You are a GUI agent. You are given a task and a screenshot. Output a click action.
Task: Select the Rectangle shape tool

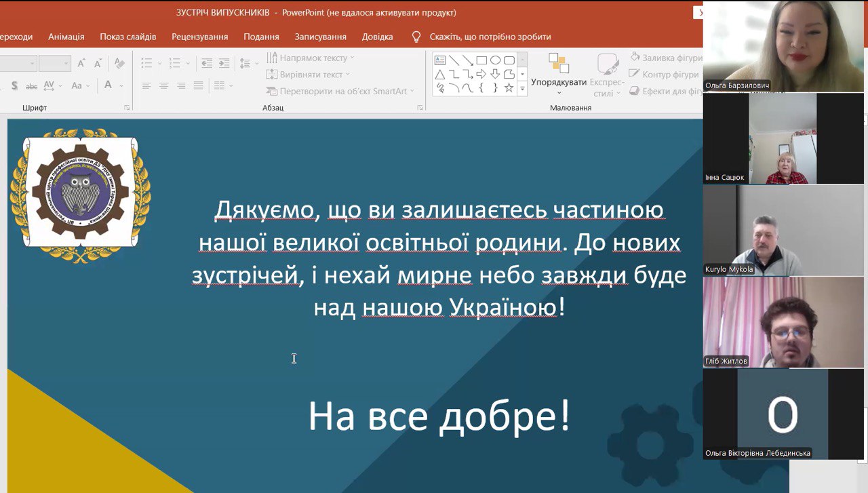pos(481,60)
